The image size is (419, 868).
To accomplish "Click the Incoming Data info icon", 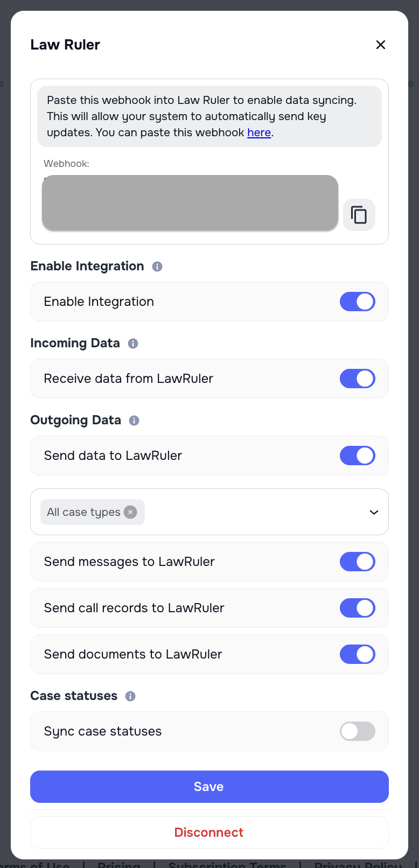I will (132, 343).
